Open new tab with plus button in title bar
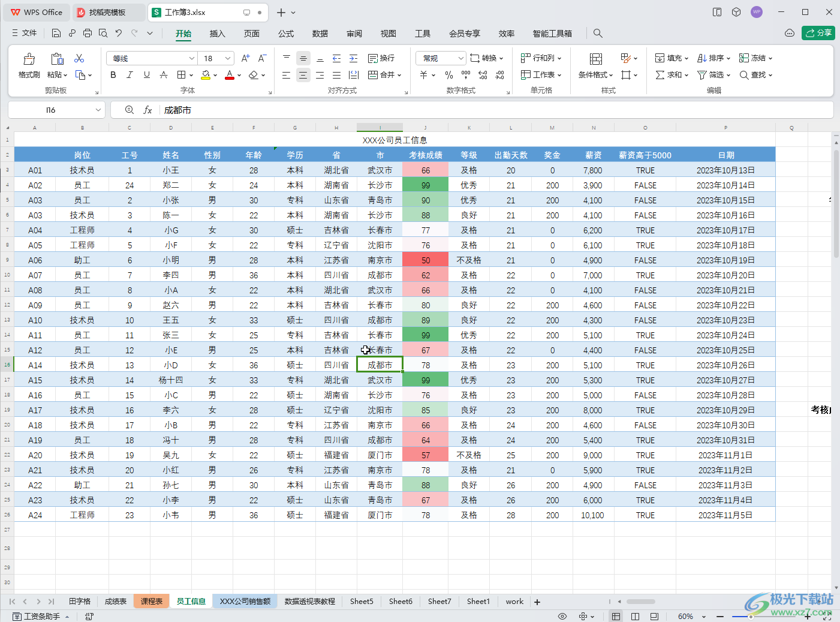 point(281,12)
